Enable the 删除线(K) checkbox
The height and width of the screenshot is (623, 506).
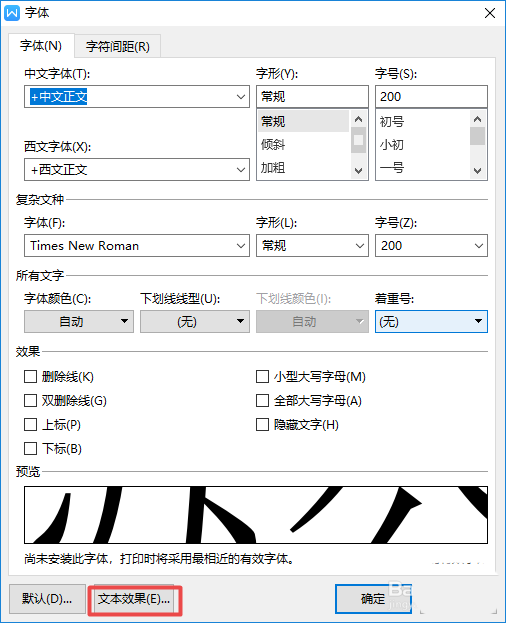31,377
